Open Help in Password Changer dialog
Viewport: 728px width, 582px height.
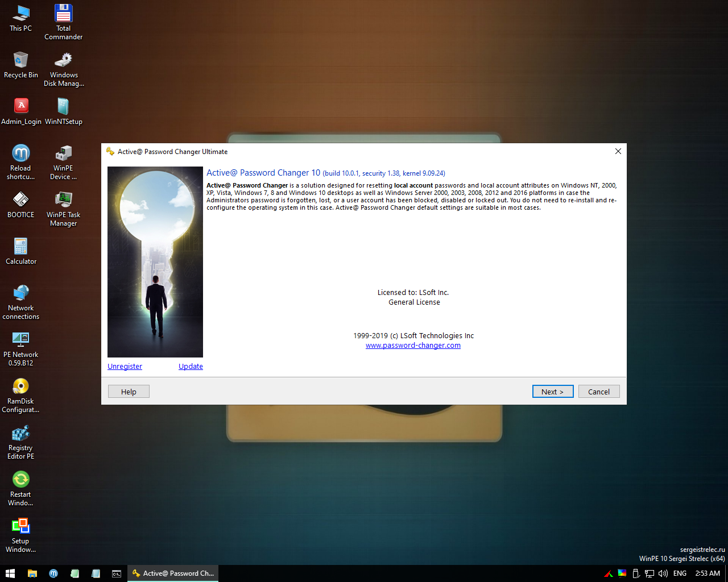(129, 392)
